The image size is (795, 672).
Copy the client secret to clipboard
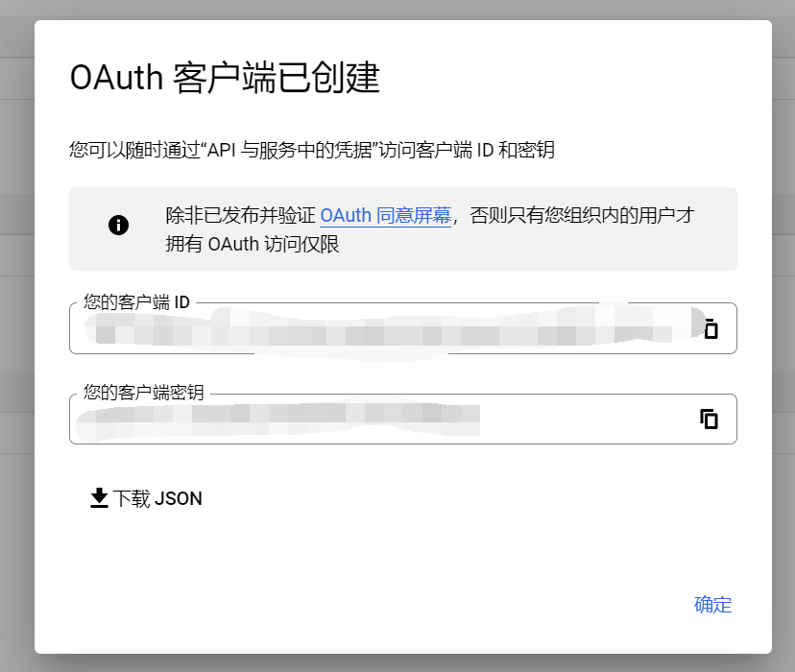(709, 420)
